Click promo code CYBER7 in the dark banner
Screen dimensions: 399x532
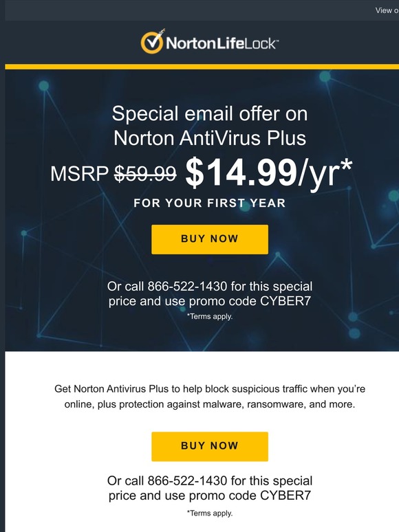coord(285,301)
